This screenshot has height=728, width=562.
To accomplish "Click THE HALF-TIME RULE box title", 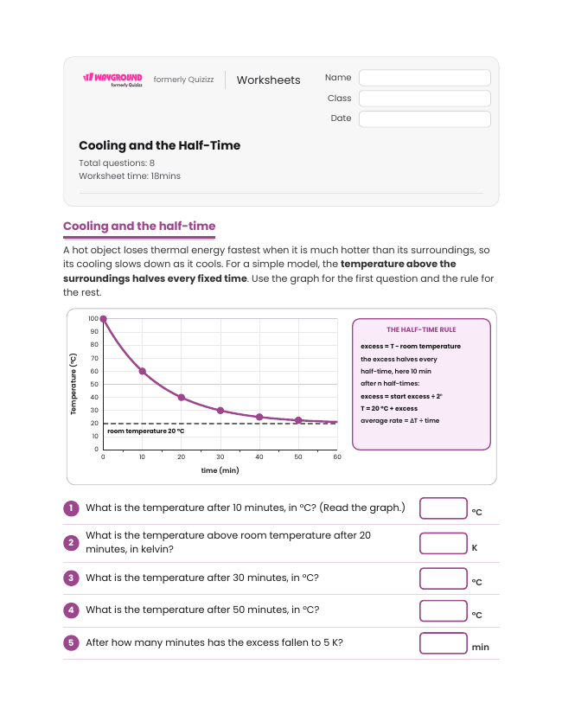I will pyautogui.click(x=421, y=329).
